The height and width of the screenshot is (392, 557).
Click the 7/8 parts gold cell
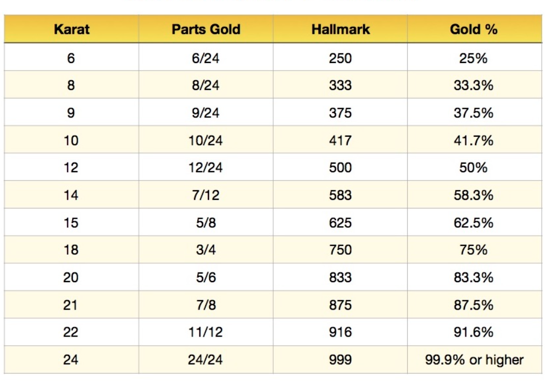coord(206,305)
